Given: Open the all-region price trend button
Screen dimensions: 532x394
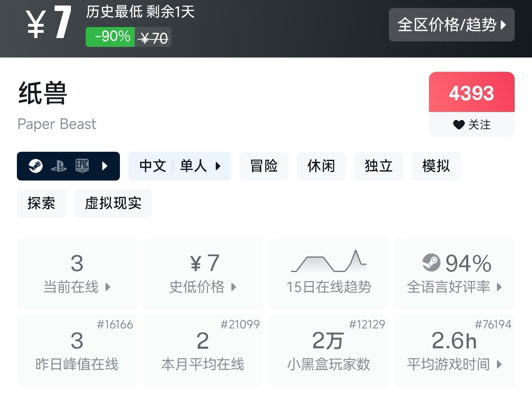Looking at the screenshot, I should click(451, 25).
